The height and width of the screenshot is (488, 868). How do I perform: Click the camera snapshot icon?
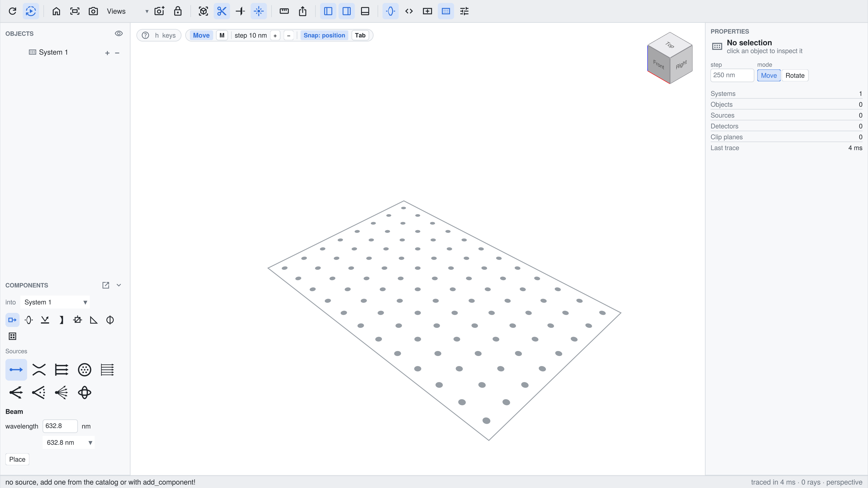(x=93, y=11)
